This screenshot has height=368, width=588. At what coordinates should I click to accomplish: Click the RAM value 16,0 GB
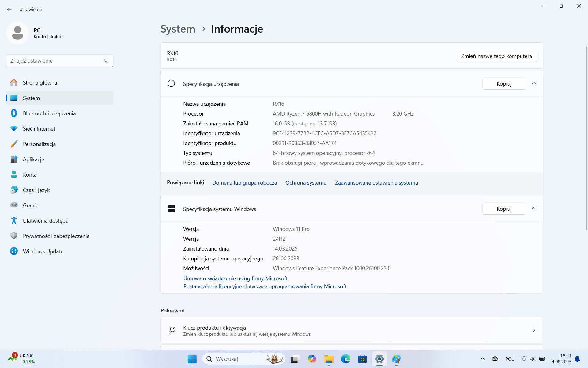(304, 123)
